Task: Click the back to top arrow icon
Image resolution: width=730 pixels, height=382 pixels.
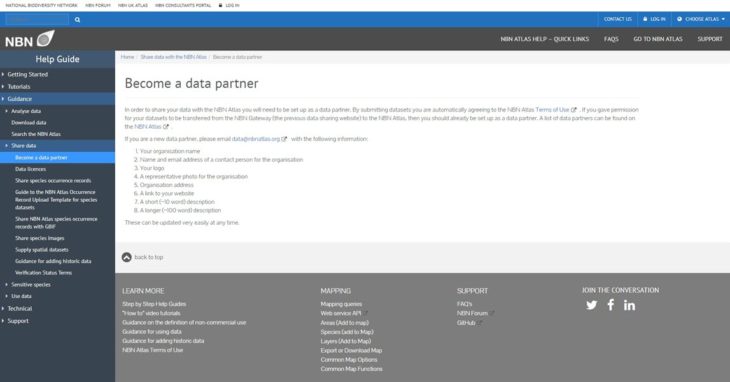Action: (127, 257)
